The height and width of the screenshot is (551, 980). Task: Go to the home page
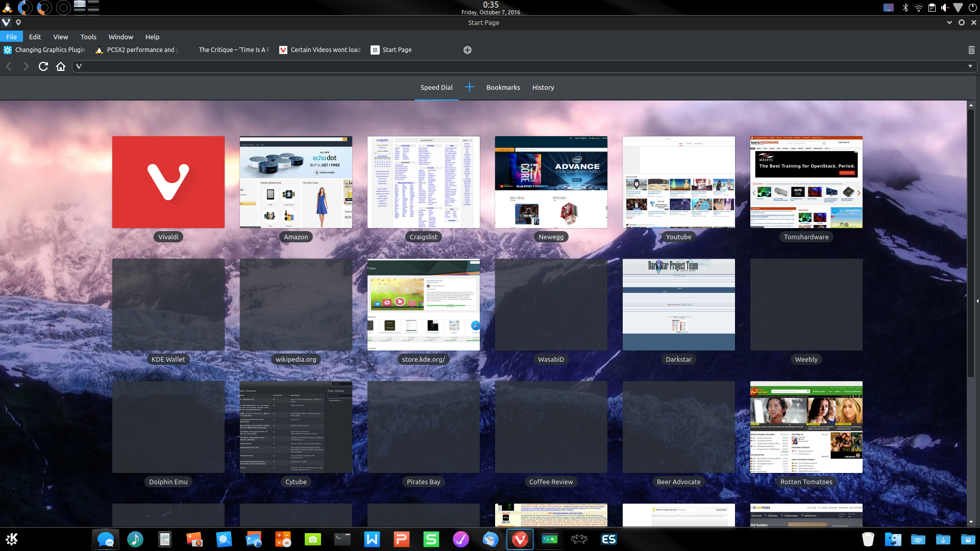coord(61,66)
